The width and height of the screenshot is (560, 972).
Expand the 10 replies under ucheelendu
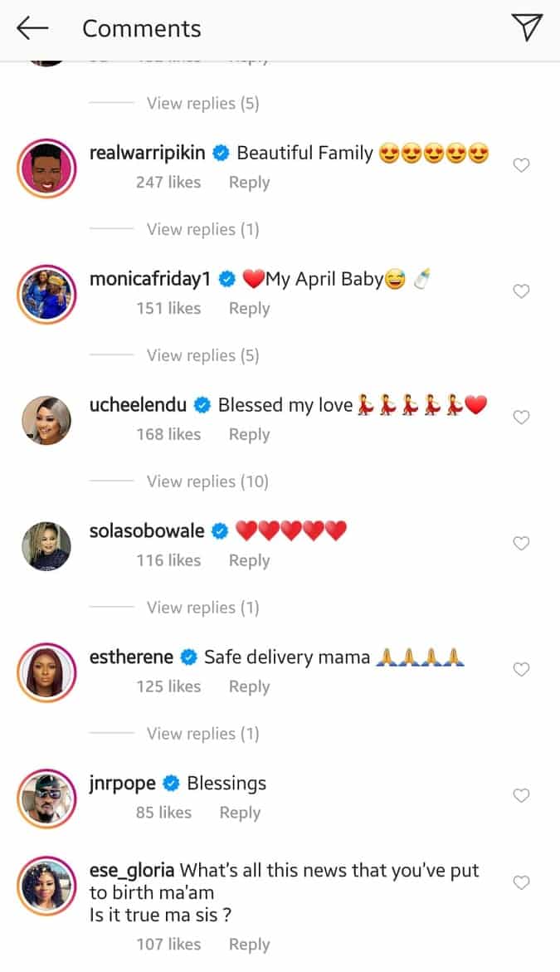[x=207, y=481]
